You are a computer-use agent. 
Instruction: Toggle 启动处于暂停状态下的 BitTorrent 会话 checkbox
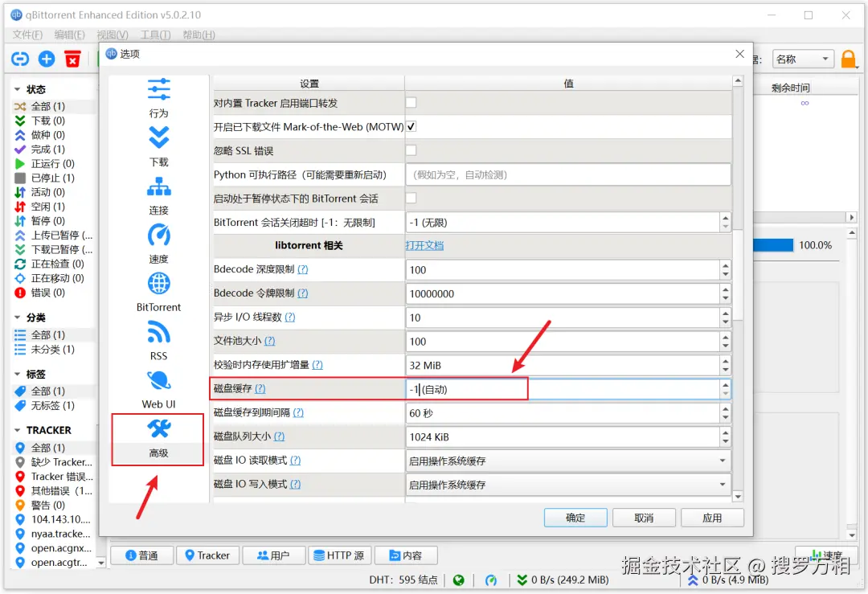(411, 199)
